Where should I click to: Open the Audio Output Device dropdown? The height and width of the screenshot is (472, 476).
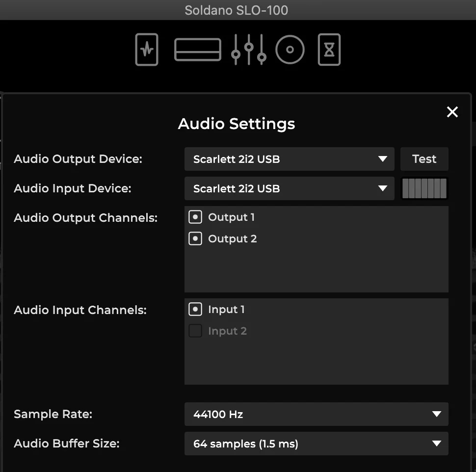click(290, 159)
